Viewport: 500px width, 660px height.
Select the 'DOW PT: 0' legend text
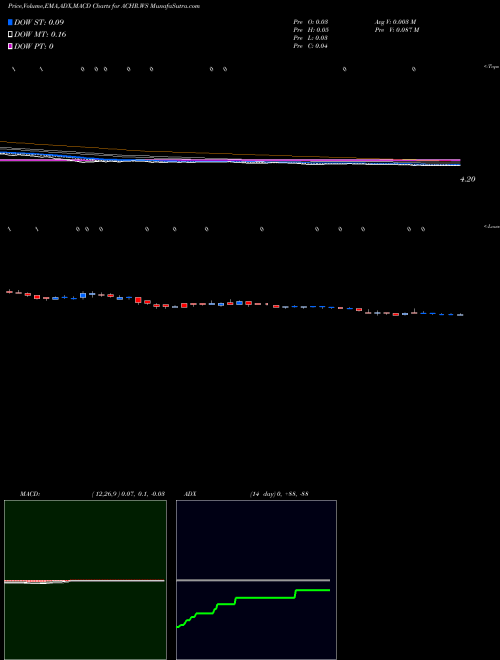pos(33,46)
